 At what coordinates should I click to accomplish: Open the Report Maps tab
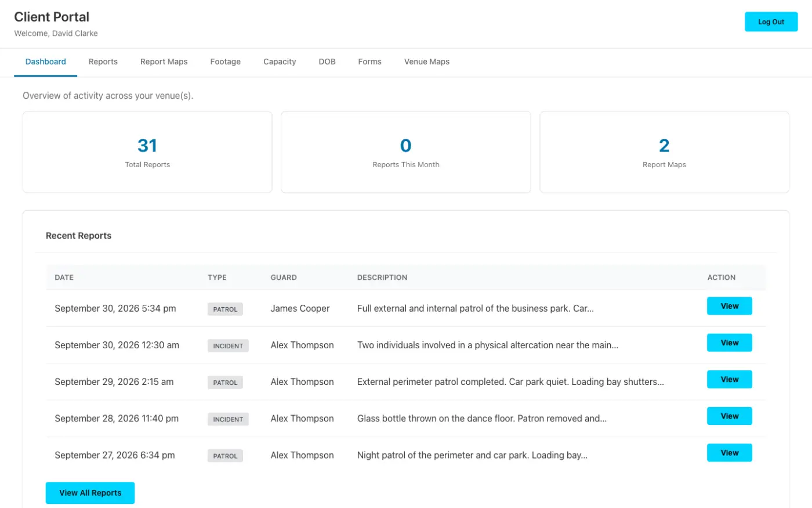164,62
